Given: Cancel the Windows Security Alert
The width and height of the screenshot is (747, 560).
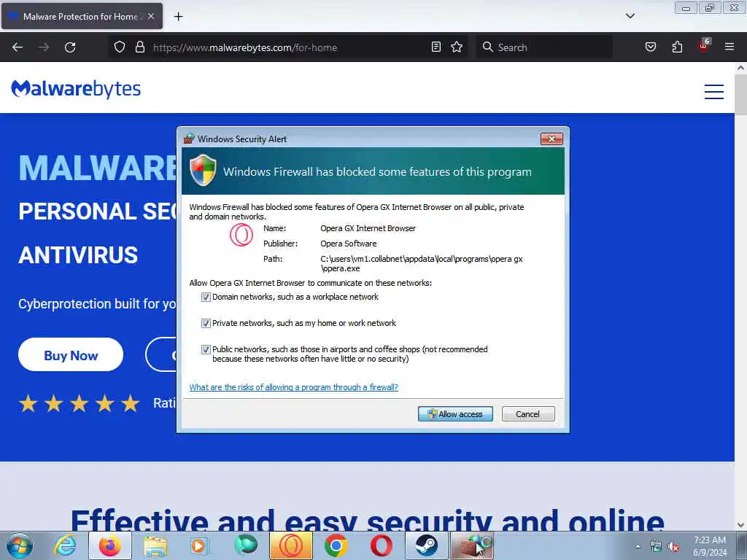Looking at the screenshot, I should [528, 414].
